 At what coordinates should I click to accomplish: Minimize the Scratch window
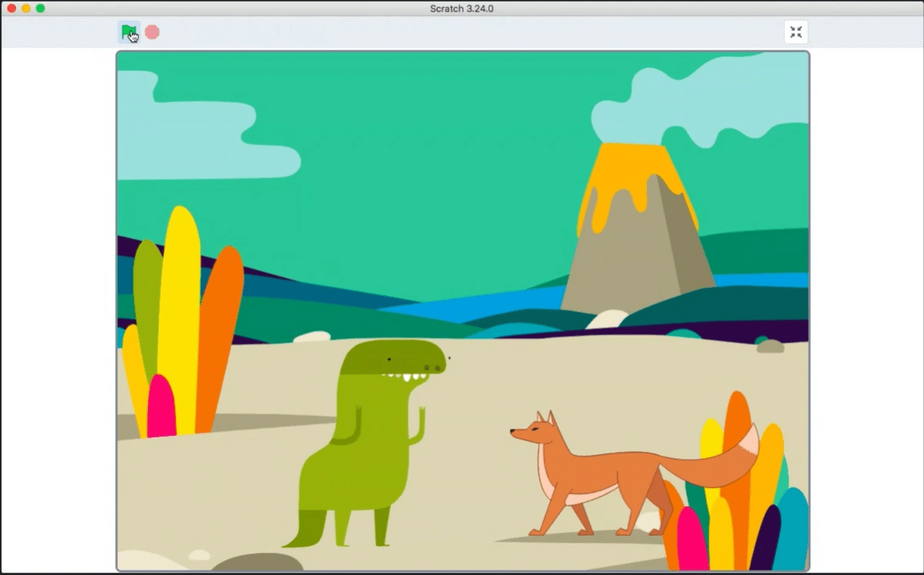26,8
